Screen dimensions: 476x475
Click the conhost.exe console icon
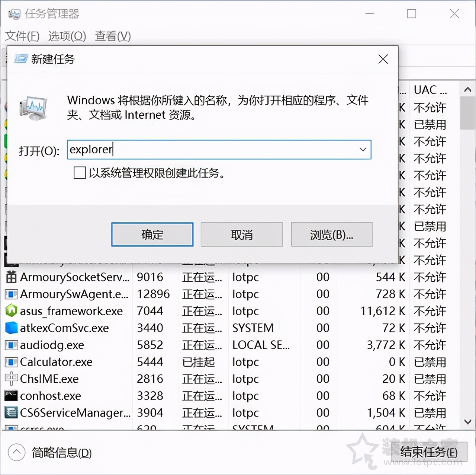coord(11,396)
